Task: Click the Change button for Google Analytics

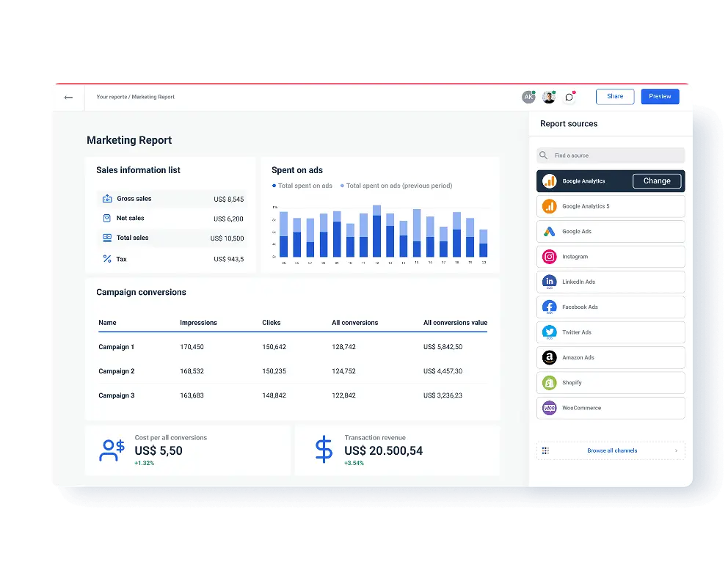Action: [x=657, y=181]
